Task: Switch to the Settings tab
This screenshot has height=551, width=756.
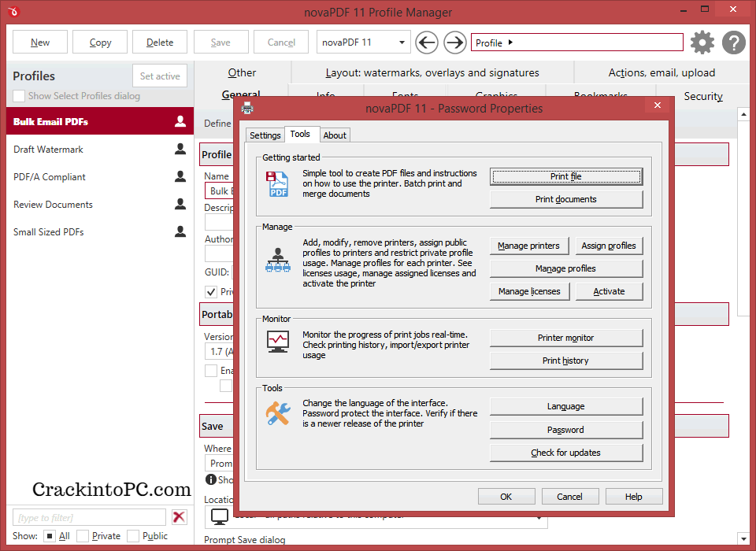Action: click(265, 135)
